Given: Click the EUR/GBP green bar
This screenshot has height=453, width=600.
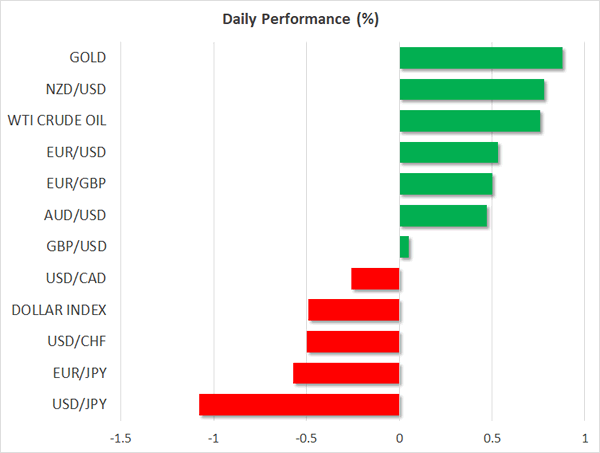Looking at the screenshot, I should (445, 184).
